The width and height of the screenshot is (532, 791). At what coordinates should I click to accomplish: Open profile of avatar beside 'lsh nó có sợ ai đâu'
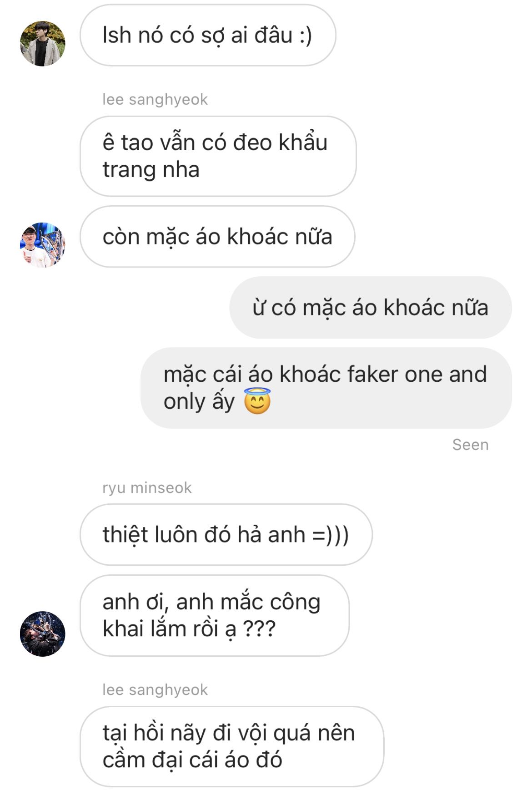click(43, 43)
